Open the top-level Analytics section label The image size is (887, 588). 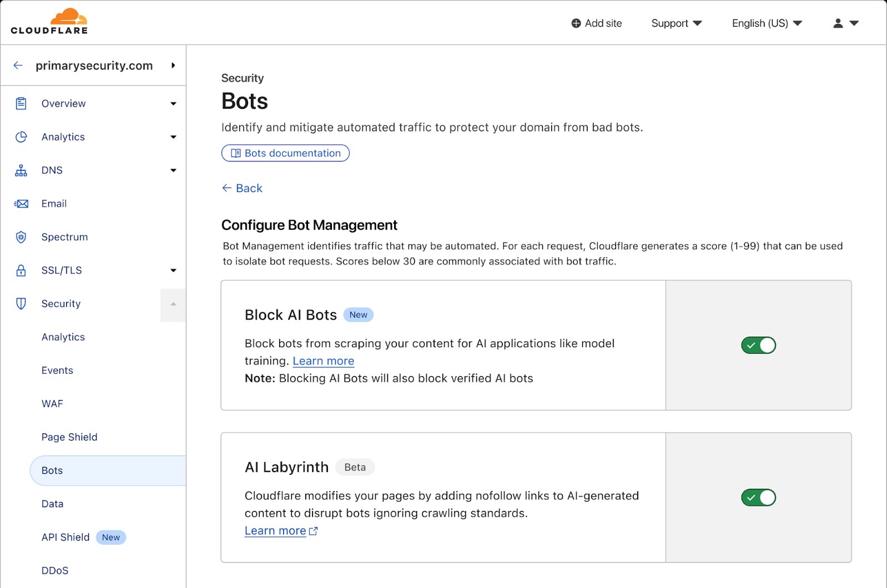(63, 137)
